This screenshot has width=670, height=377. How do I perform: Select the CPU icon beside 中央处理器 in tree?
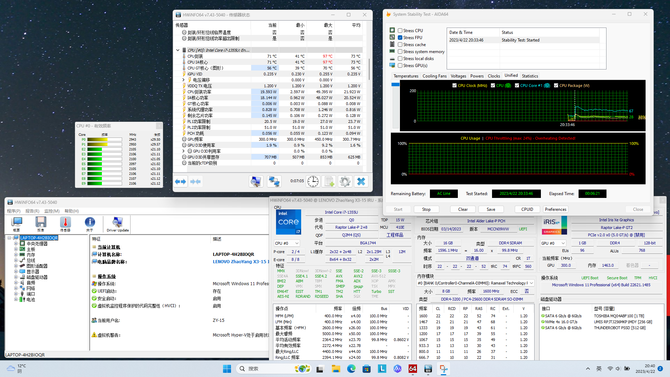pos(23,244)
